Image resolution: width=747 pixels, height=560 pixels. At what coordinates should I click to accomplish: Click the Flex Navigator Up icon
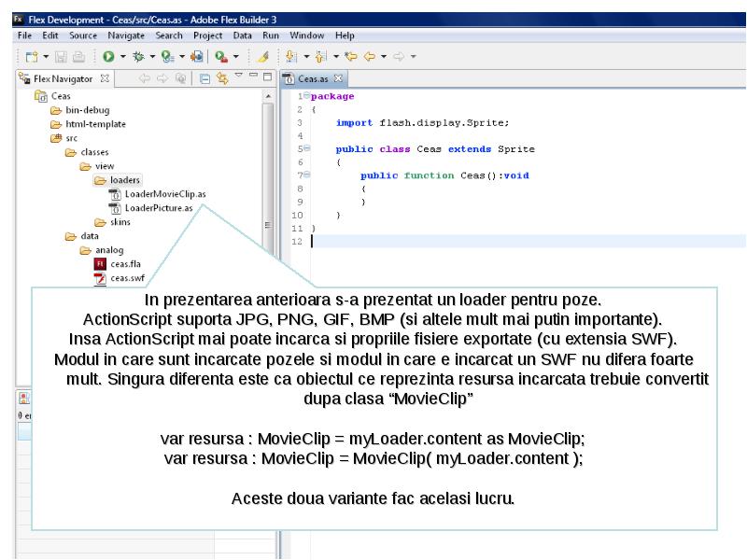point(180,78)
